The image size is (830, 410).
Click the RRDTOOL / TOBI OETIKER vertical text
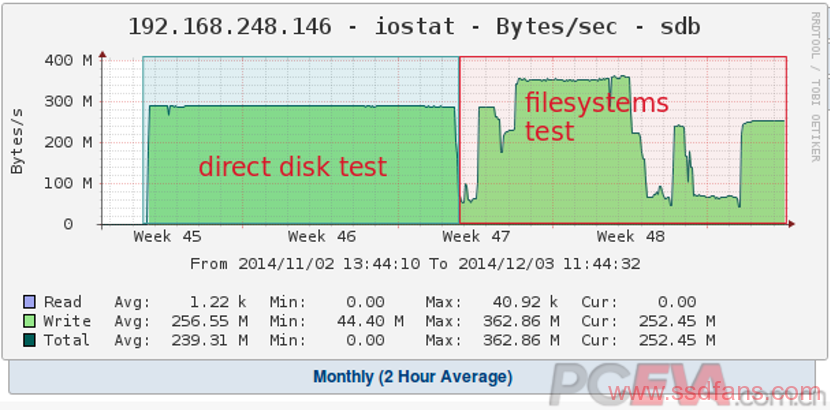pos(815,87)
